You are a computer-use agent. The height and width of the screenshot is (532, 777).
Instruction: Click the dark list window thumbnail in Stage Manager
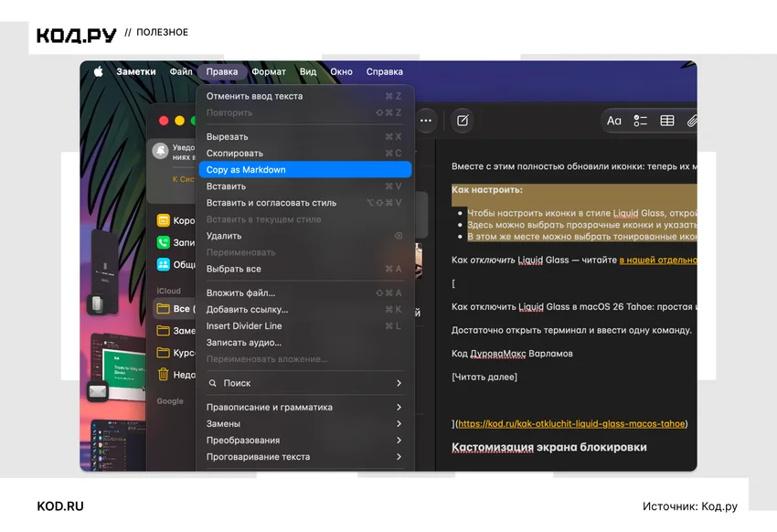[118, 443]
